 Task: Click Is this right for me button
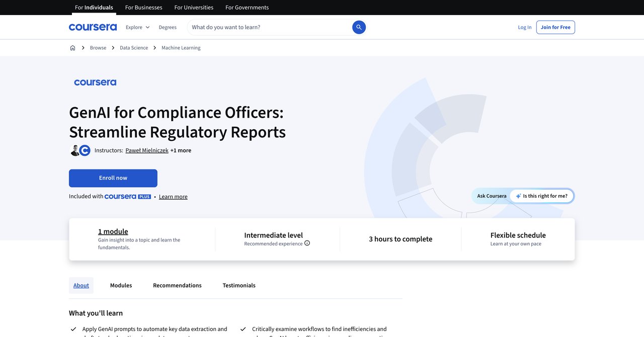point(542,196)
